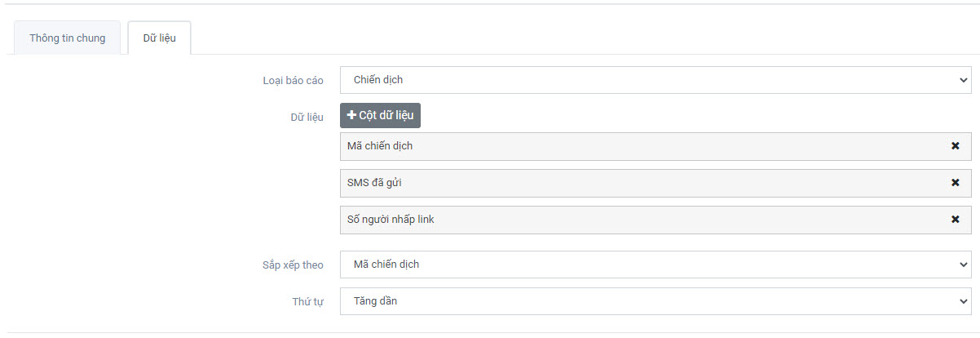This screenshot has height=338, width=980.
Task: Switch to the Thông tin chung tab
Action: pos(68,38)
